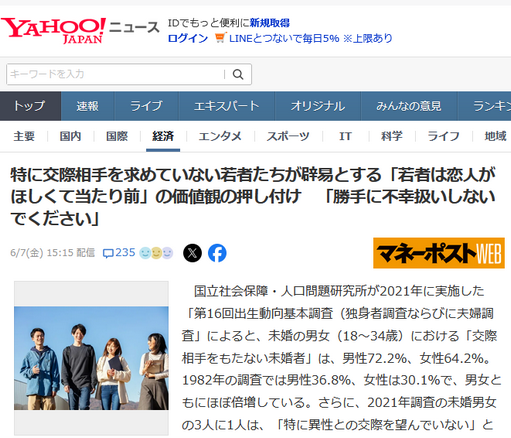The image size is (511, 438).
Task: Share the article on X
Action: (192, 253)
